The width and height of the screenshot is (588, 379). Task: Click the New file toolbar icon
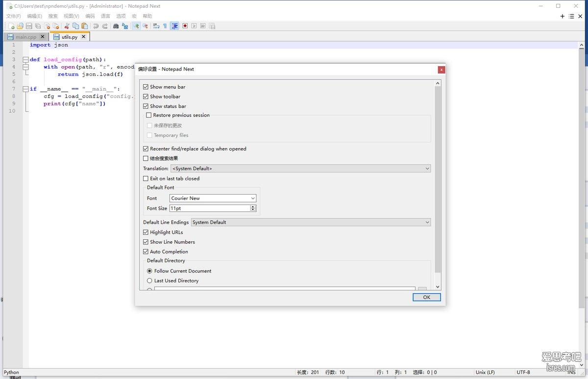coord(11,26)
